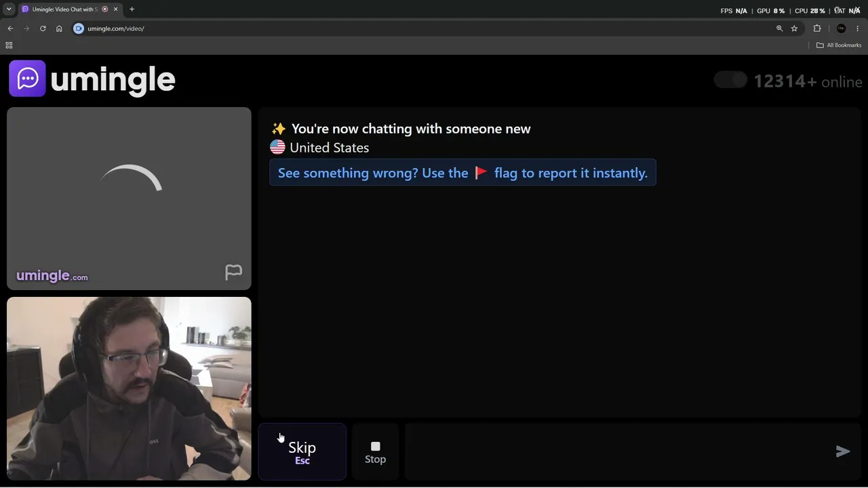Stop the current video chat

click(x=375, y=451)
